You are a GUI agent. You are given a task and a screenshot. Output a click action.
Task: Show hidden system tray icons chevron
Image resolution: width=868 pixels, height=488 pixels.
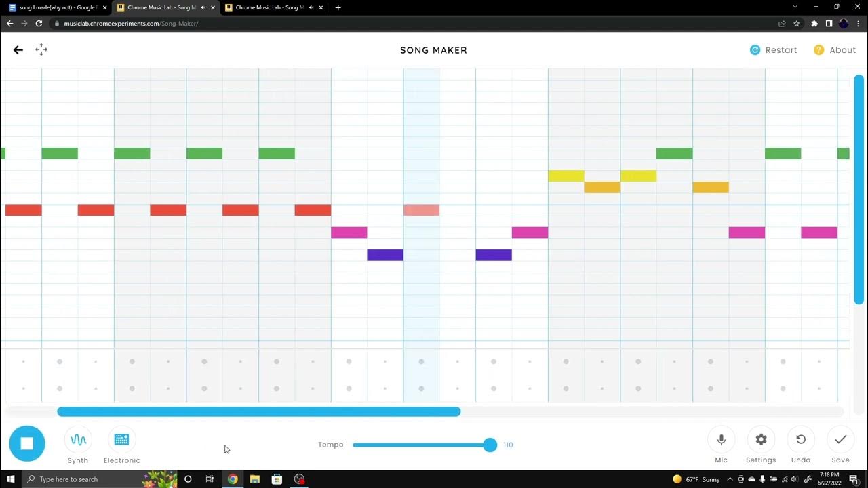[730, 479]
